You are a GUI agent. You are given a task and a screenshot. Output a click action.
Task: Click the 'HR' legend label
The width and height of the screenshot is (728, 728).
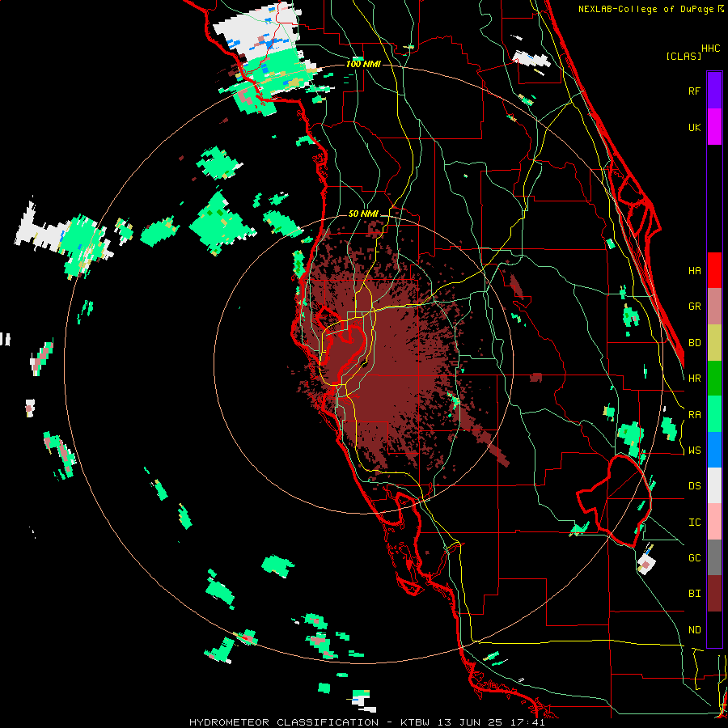click(694, 379)
